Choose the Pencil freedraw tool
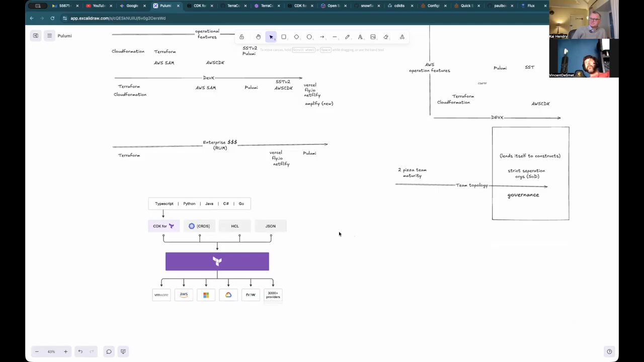 (347, 37)
